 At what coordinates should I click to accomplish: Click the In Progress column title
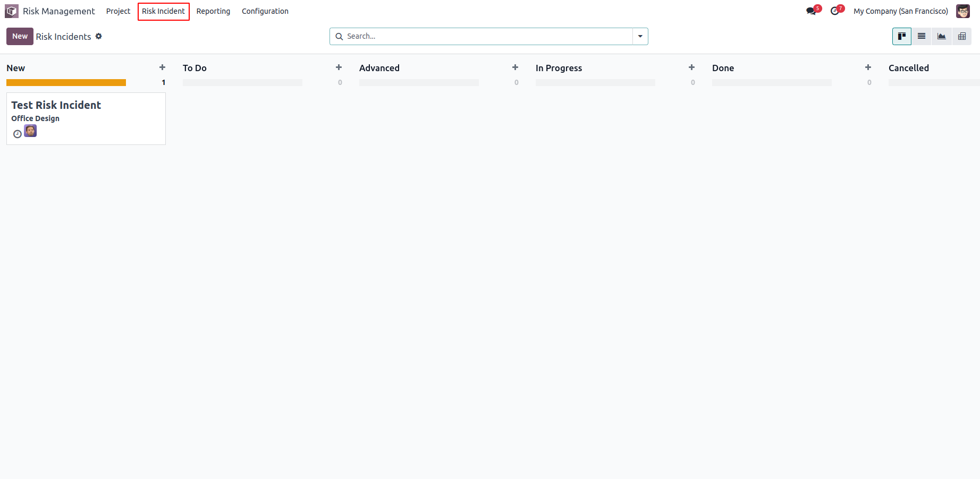(559, 68)
